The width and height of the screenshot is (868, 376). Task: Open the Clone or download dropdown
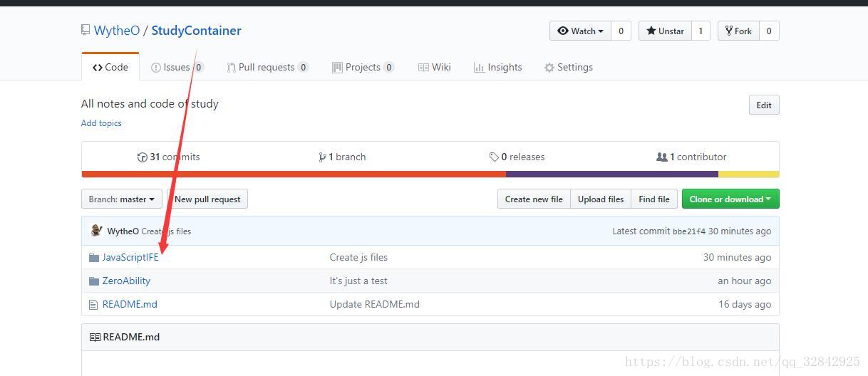click(x=730, y=199)
